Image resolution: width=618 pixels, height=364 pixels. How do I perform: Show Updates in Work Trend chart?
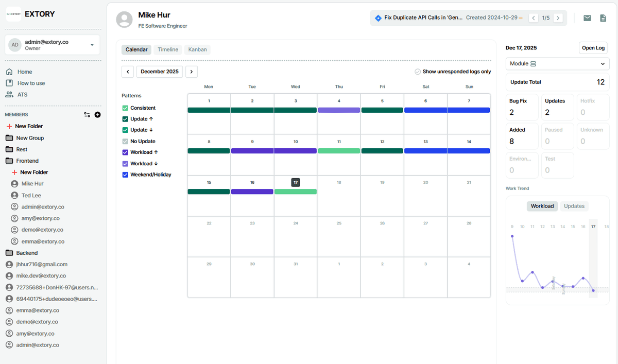[x=574, y=206]
